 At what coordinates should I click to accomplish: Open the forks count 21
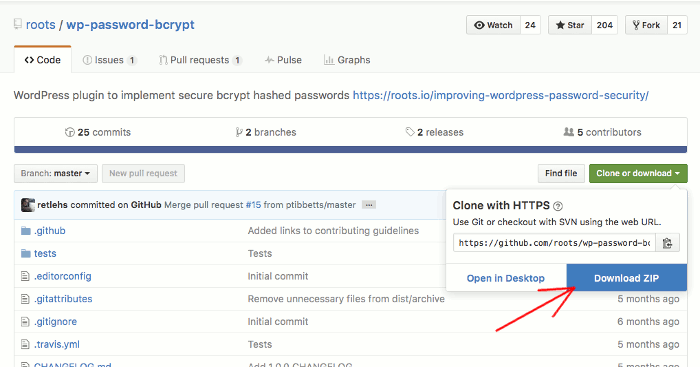click(x=677, y=25)
